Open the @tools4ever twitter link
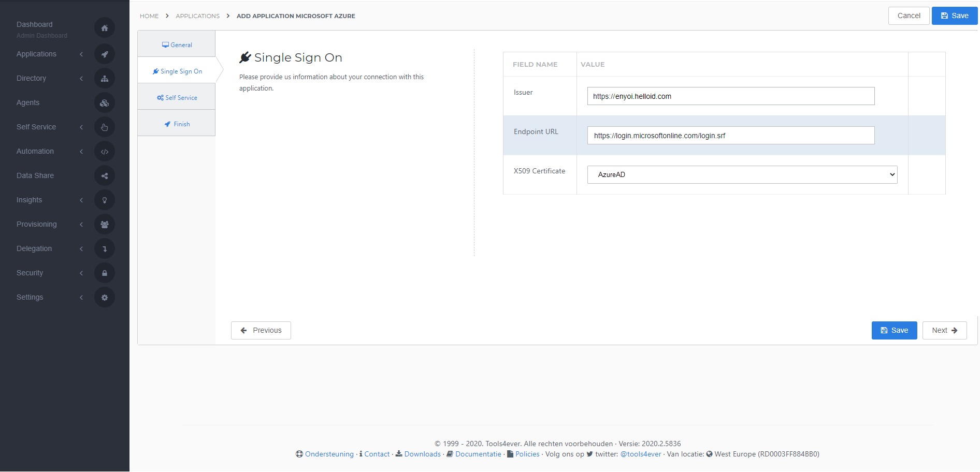The width and height of the screenshot is (980, 472). click(641, 454)
